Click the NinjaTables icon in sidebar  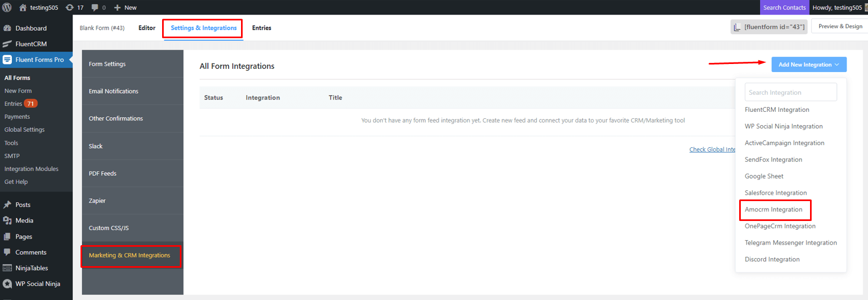pos(8,268)
